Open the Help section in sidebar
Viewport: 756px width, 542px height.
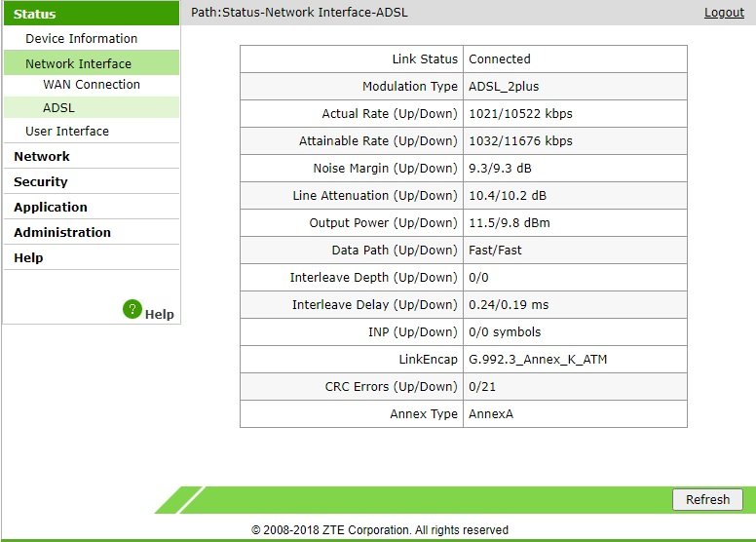tap(28, 257)
